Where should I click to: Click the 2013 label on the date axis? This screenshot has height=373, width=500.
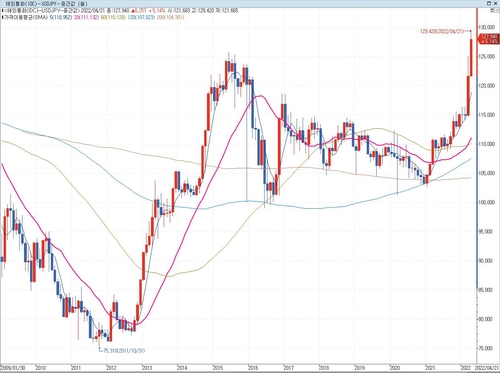click(147, 368)
